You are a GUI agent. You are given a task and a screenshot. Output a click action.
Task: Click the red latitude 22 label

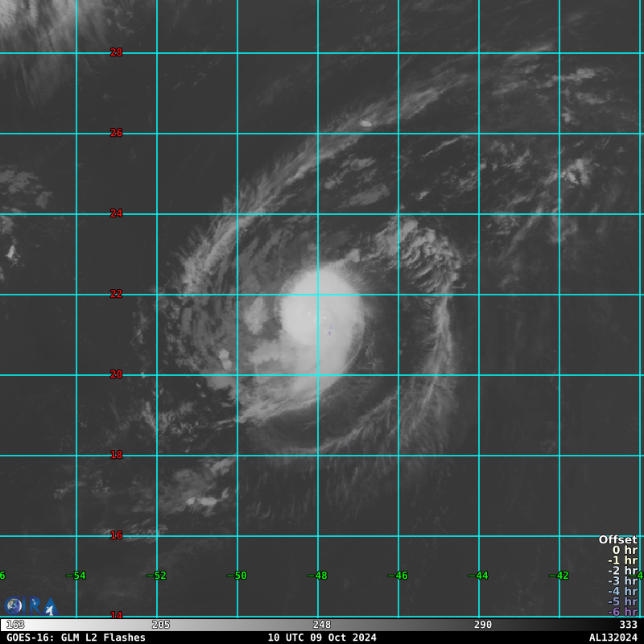116,294
